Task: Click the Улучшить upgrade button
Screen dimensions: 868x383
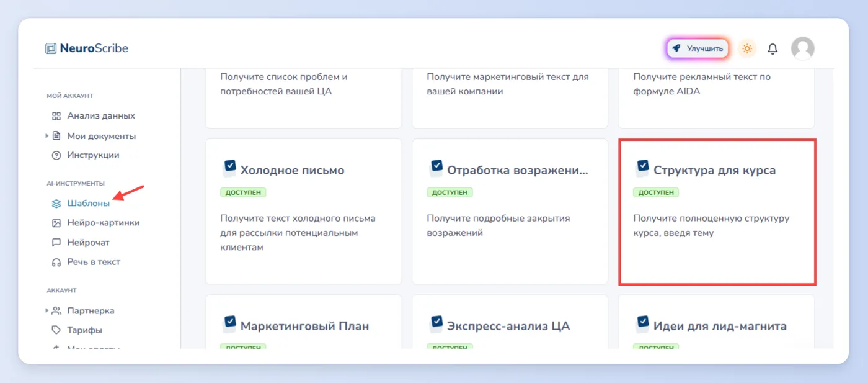Action: tap(697, 48)
